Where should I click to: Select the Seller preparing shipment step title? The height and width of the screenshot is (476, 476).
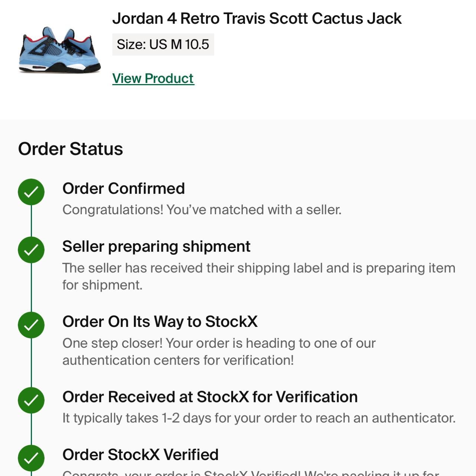tap(156, 247)
